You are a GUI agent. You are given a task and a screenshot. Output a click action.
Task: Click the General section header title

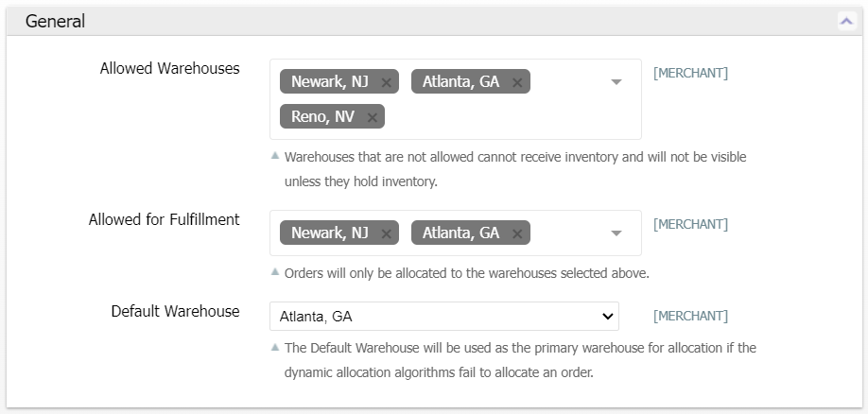click(55, 22)
